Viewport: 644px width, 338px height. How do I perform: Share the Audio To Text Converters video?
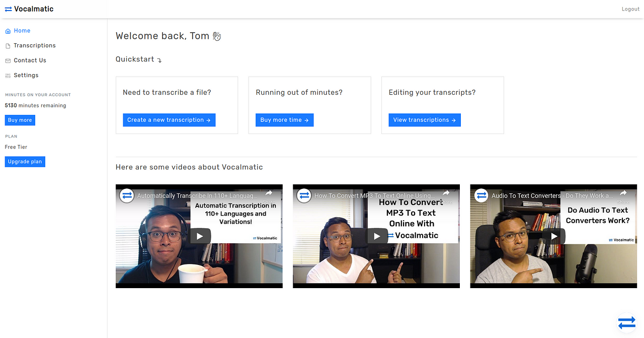(623, 196)
